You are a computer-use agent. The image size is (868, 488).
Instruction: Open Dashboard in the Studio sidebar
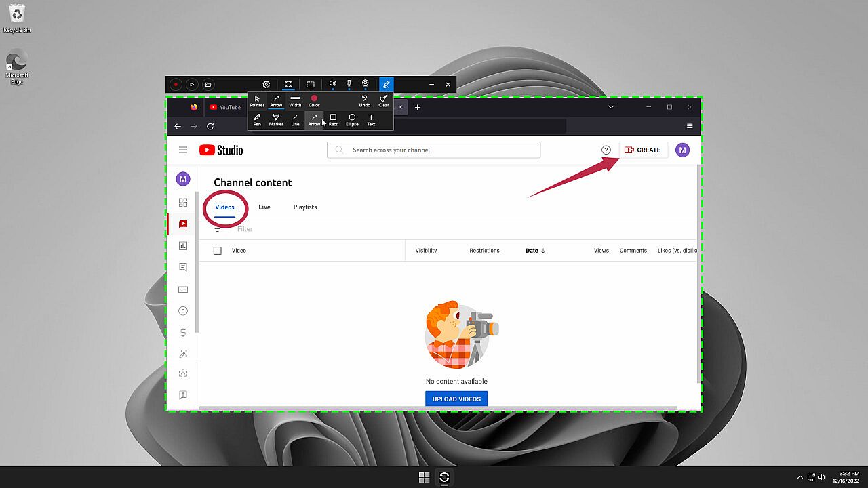[x=183, y=203]
